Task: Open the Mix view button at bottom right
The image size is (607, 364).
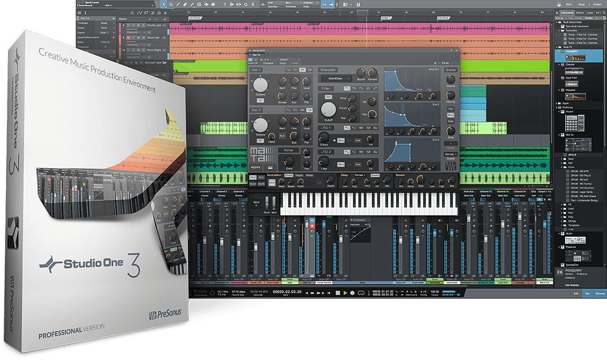Action: click(x=588, y=293)
